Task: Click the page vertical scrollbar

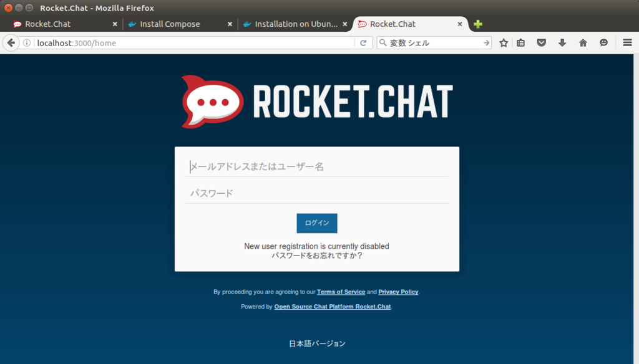Action: [636, 209]
